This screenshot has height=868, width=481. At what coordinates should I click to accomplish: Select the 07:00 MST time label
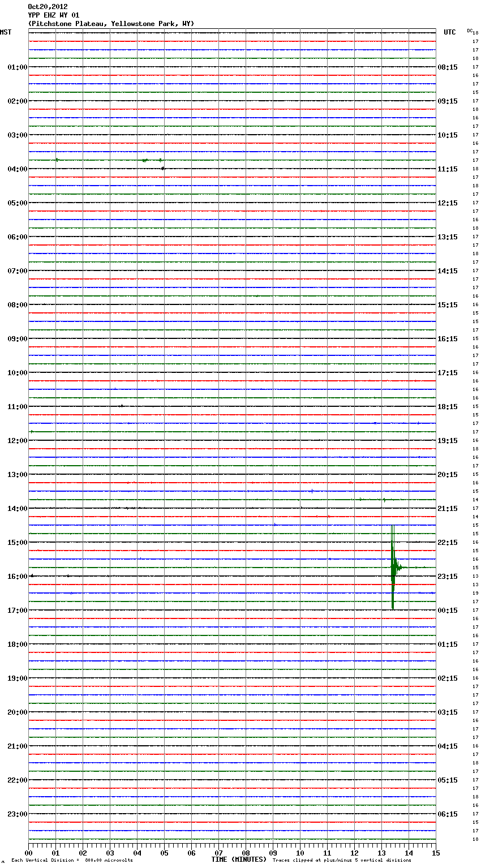pos(18,271)
